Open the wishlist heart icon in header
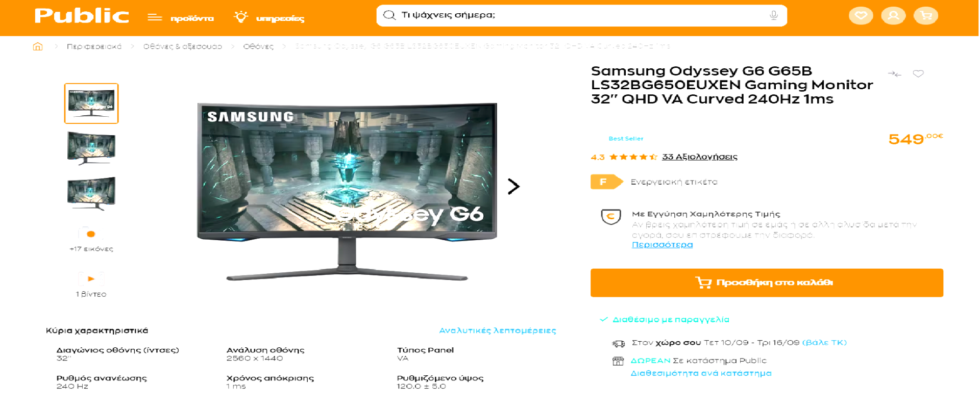The width and height of the screenshot is (980, 410). click(861, 16)
